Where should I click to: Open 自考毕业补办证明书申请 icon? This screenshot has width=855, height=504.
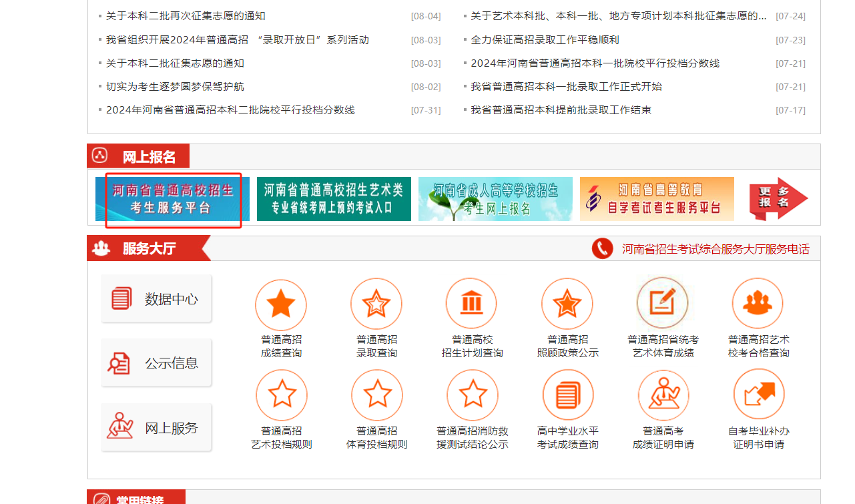(758, 395)
